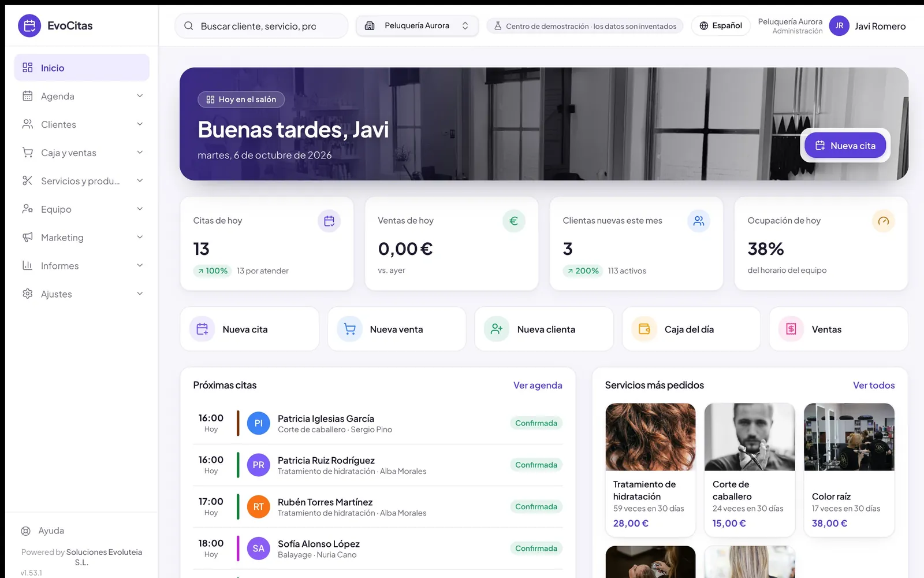Click the Ayuda lifebuoy icon

click(x=26, y=531)
